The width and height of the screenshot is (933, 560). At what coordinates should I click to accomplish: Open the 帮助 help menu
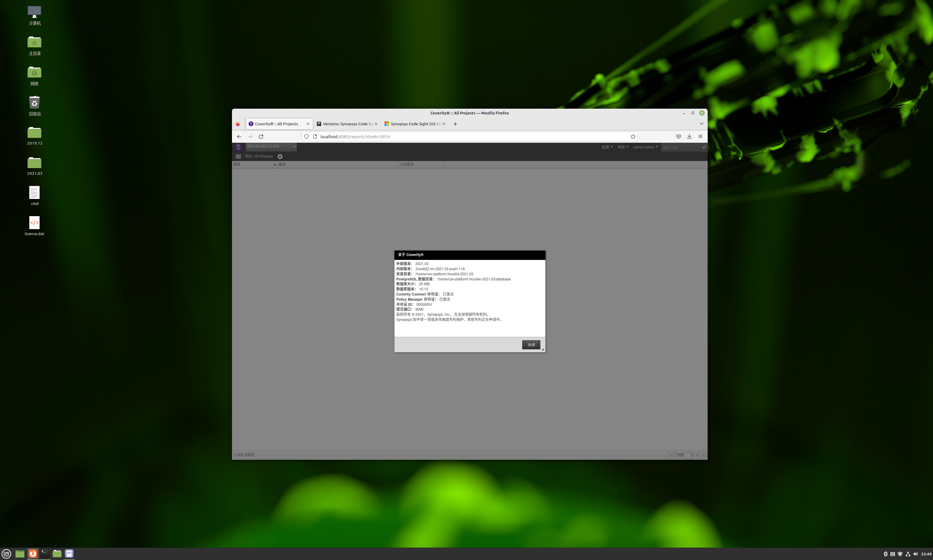[x=623, y=147]
